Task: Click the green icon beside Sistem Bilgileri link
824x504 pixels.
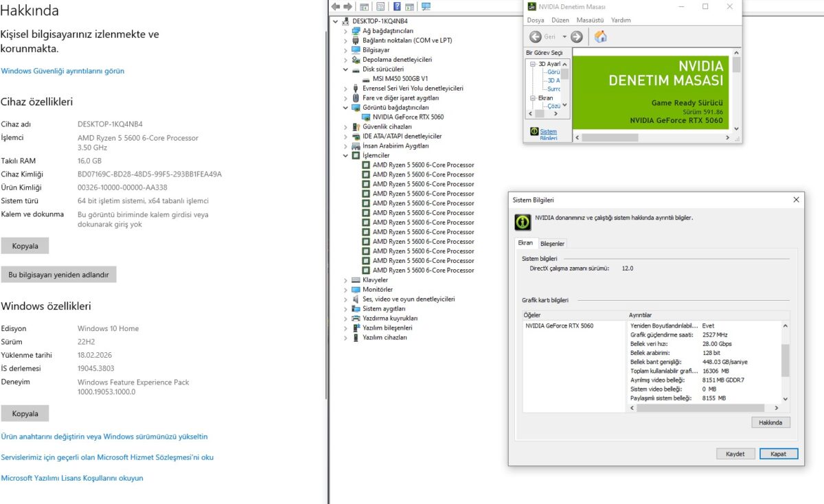Action: click(x=534, y=131)
